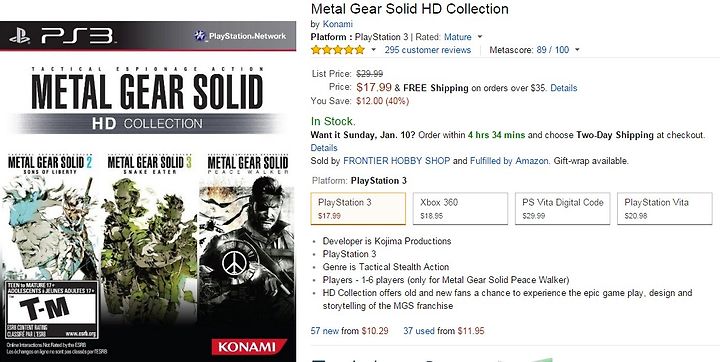Open the FRONTIER HOBBY SHOP seller link
The image size is (720, 362).
398,161
